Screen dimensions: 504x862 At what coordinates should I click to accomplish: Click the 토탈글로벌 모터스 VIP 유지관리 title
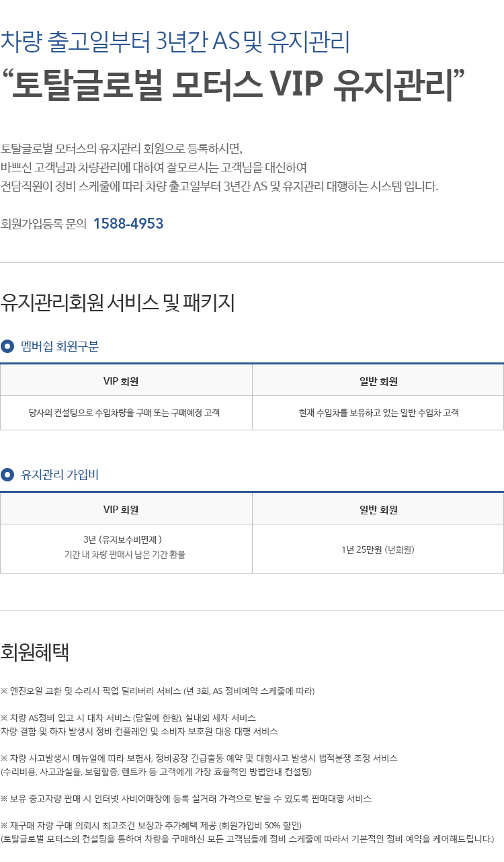coord(233,83)
